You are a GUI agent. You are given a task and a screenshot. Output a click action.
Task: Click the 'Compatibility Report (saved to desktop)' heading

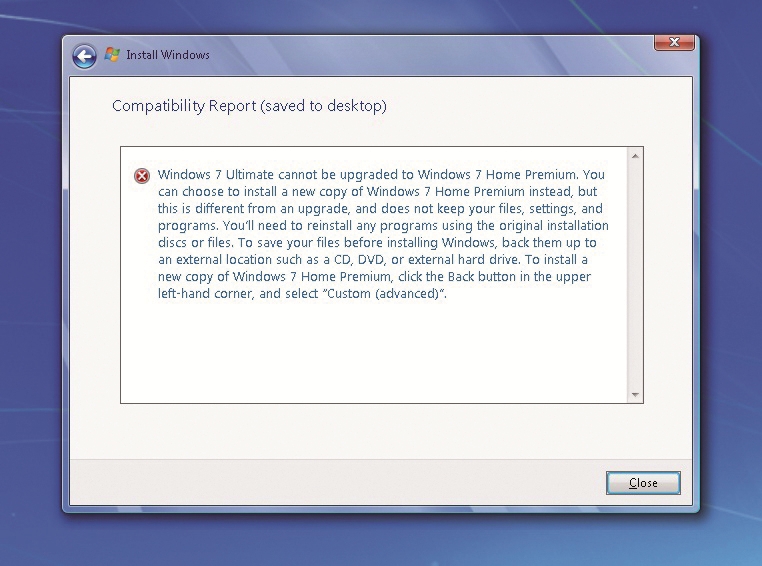click(x=249, y=106)
